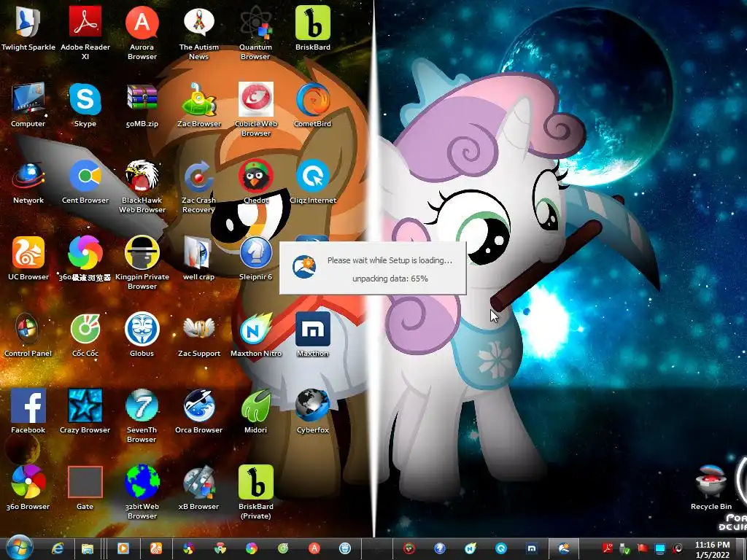Select the 360极速浏览器 desktop icon
The width and height of the screenshot is (747, 560).
85,252
